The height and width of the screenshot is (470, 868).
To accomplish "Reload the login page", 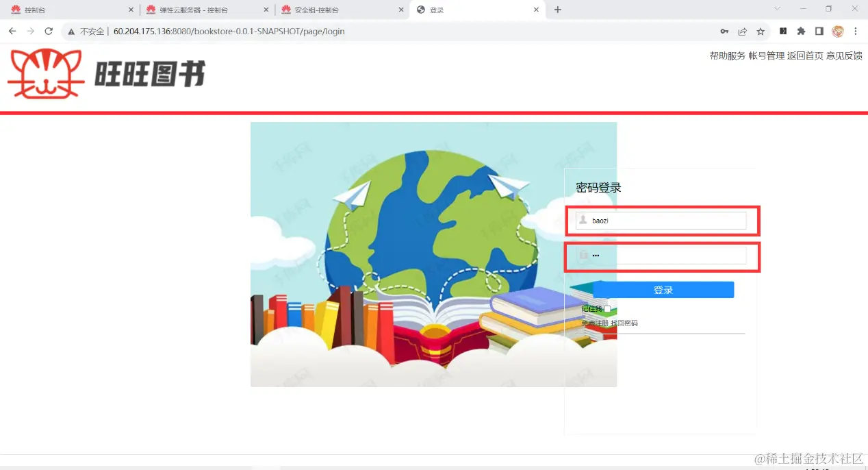I will pyautogui.click(x=49, y=32).
